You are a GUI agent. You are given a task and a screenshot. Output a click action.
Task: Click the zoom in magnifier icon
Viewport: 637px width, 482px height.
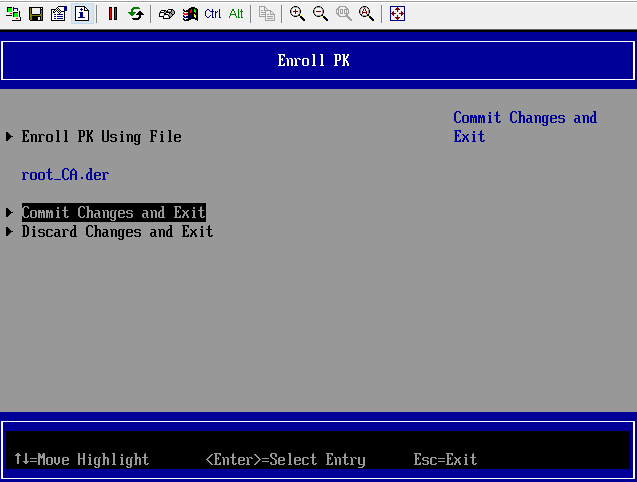tap(297, 14)
